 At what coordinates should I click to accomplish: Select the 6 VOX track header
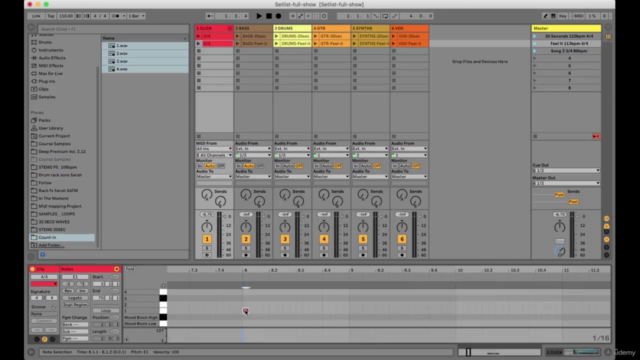point(409,28)
